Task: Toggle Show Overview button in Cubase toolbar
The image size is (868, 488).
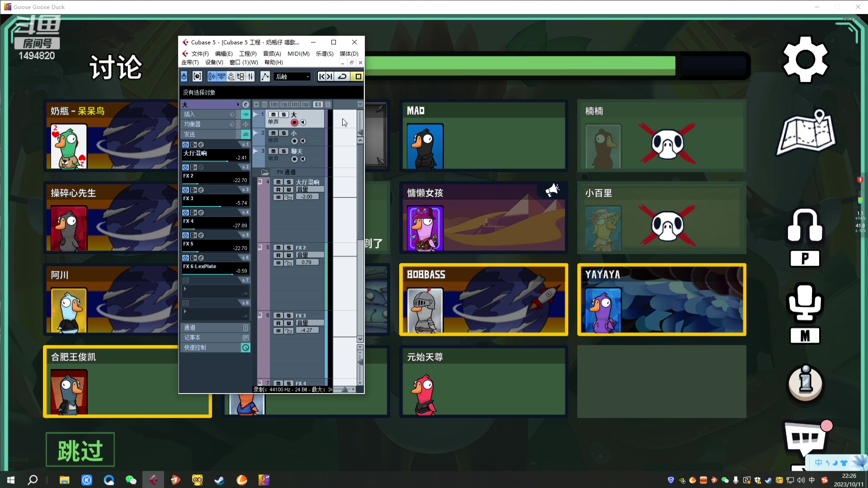Action: (x=231, y=76)
